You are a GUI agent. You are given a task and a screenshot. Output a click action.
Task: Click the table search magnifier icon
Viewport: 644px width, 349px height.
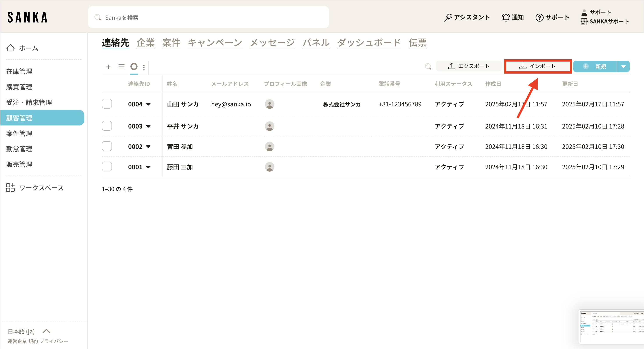point(428,66)
